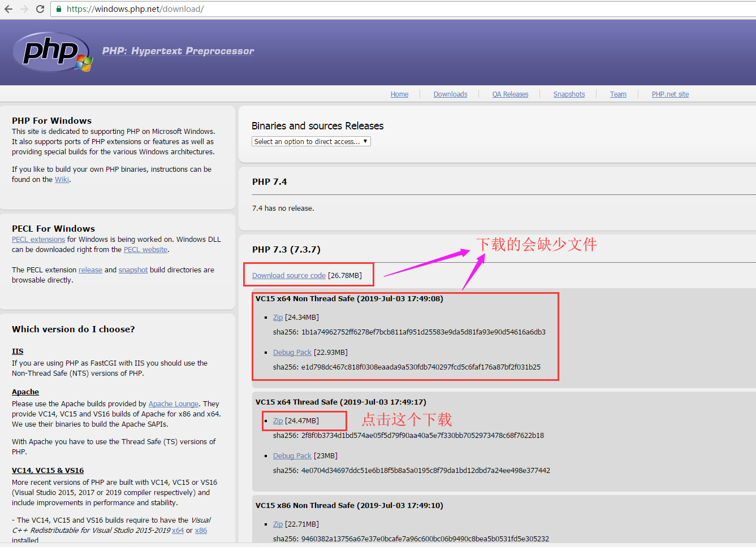
Task: Click the PHP logo in the header
Action: coord(50,52)
